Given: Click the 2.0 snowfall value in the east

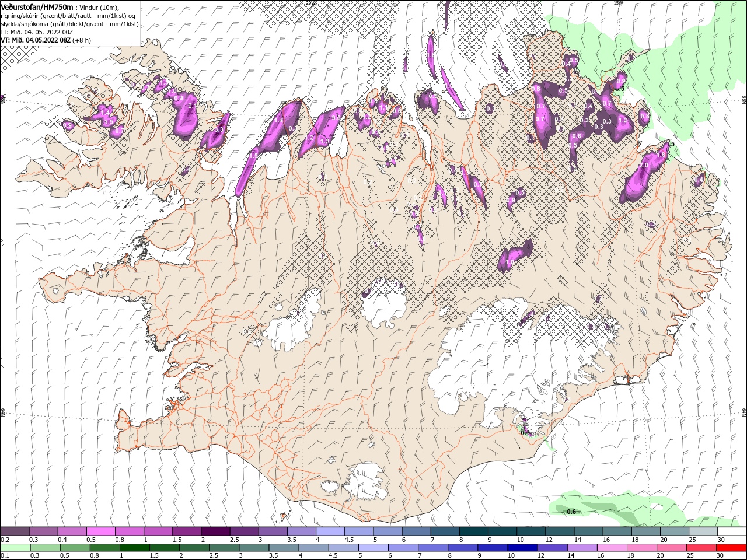Looking at the screenshot, I should (x=644, y=166).
